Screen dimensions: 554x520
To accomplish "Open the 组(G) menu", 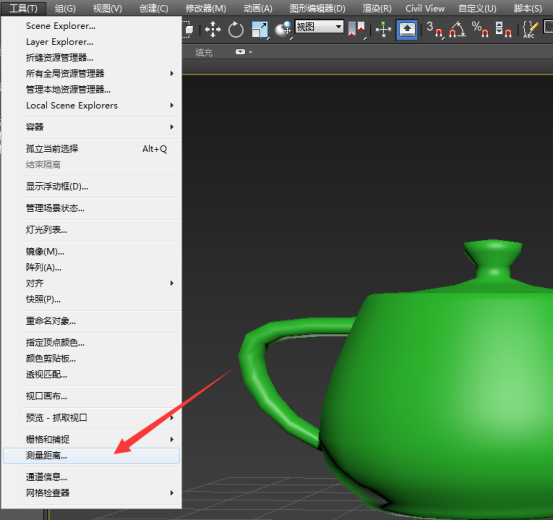I will [65, 8].
